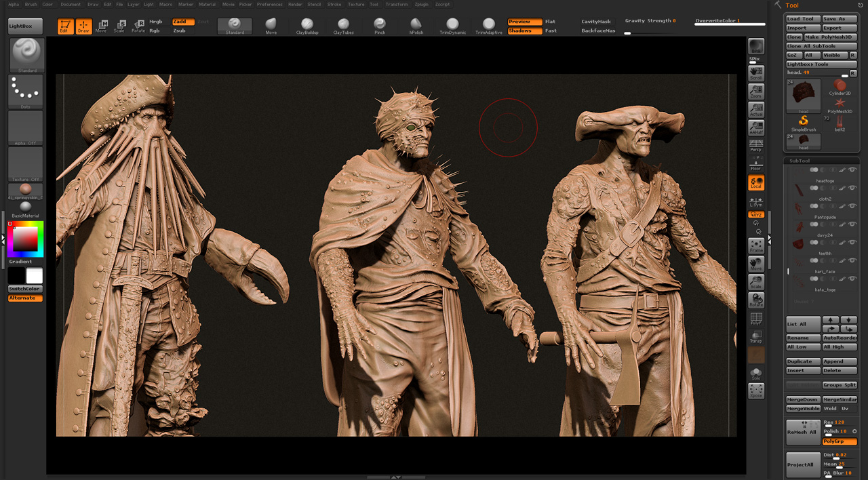
Task: Select the PolyMesh3D star tool
Action: point(840,105)
